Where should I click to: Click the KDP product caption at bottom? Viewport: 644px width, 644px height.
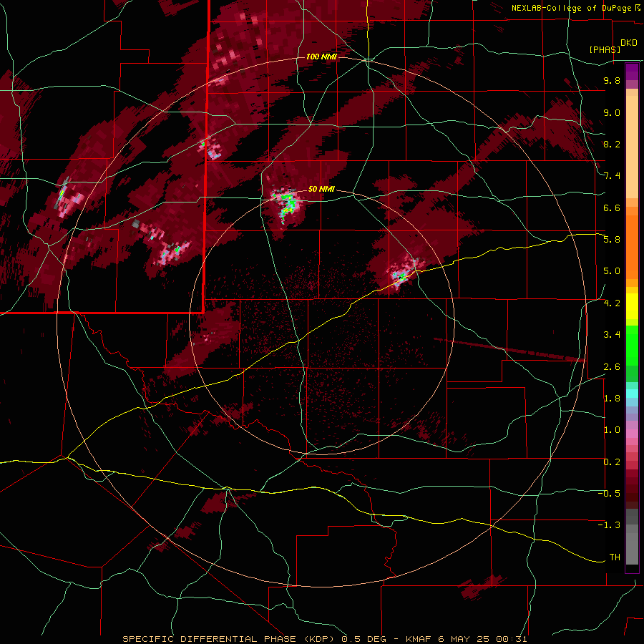(x=324, y=639)
